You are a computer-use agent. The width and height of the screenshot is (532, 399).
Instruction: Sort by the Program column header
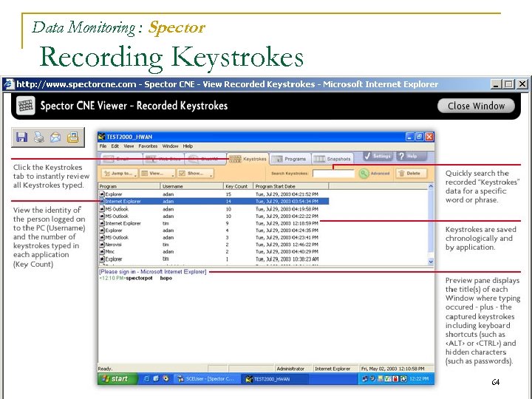pos(129,186)
